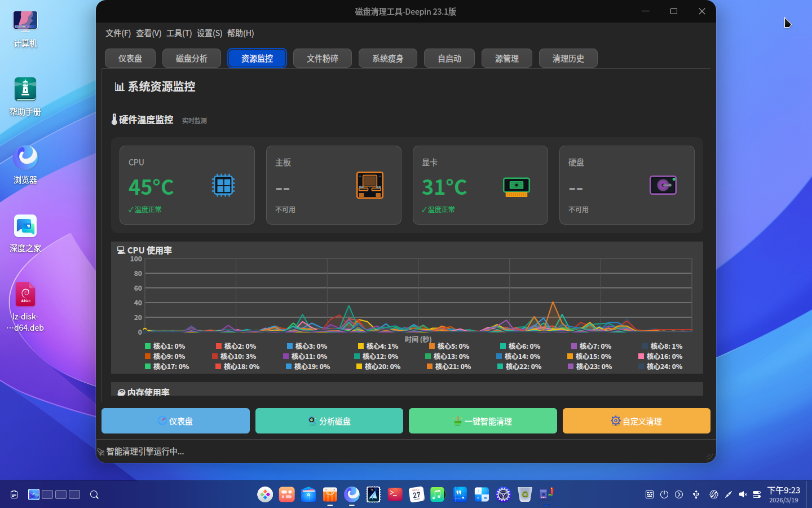Open the 帮助手册 desktop icon
812x508 pixels.
tap(25, 97)
